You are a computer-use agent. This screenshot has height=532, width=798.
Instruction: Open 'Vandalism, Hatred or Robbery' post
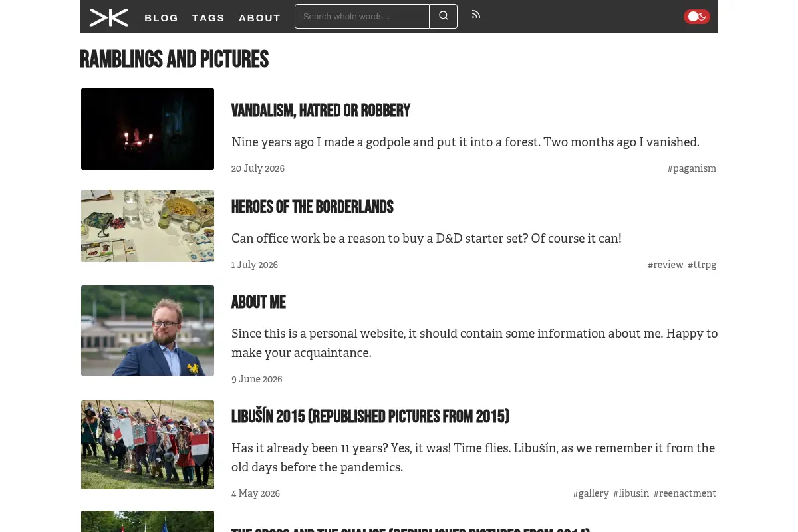tap(321, 111)
